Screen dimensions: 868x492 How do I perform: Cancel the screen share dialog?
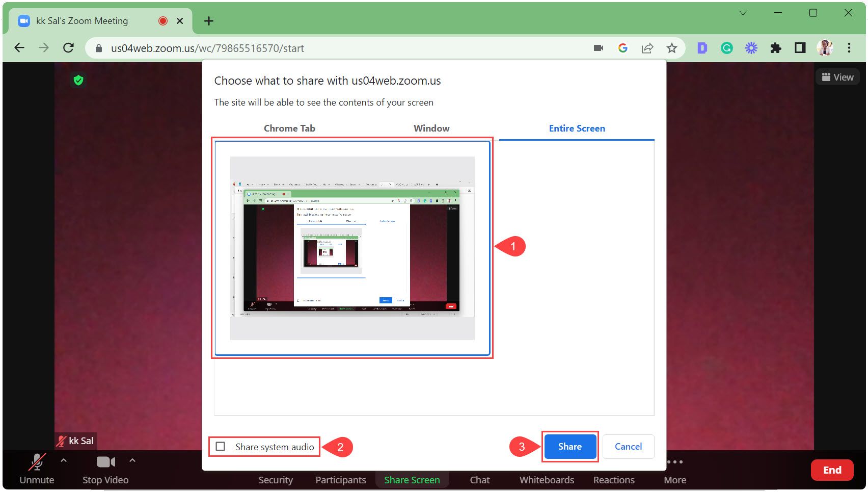point(628,446)
